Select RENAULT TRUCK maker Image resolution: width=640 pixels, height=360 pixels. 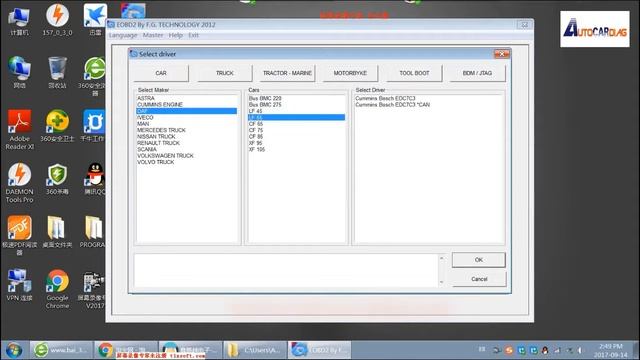pyautogui.click(x=186, y=143)
